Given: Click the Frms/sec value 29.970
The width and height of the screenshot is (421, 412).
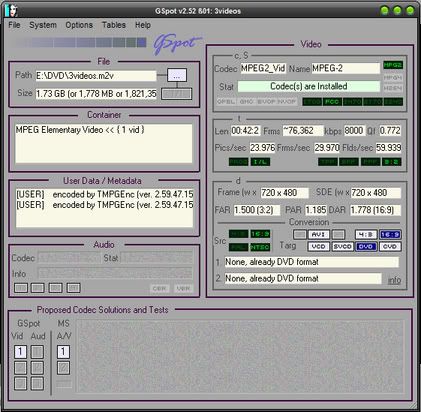Looking at the screenshot, I should click(x=327, y=148).
